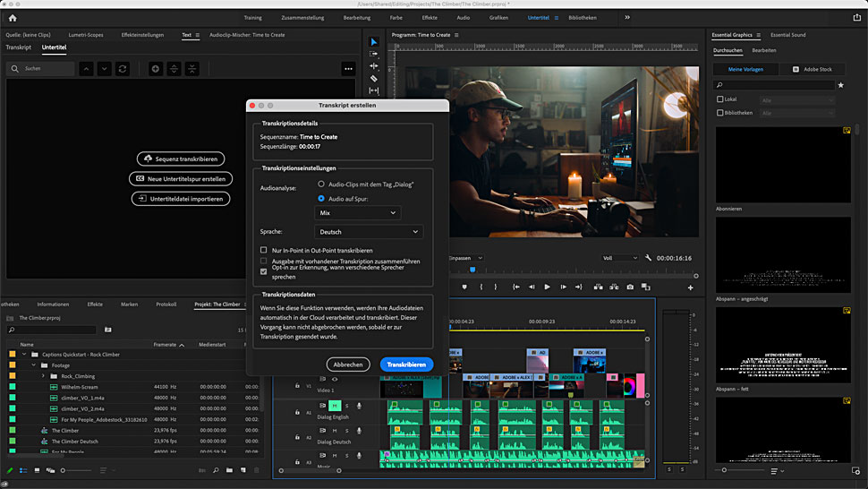Click the Export Frame camera icon

point(631,287)
